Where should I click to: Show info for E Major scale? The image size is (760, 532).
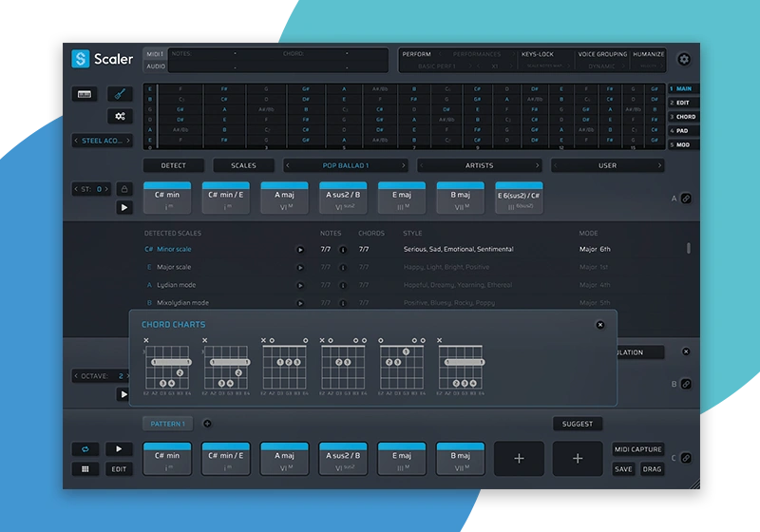pyautogui.click(x=343, y=268)
